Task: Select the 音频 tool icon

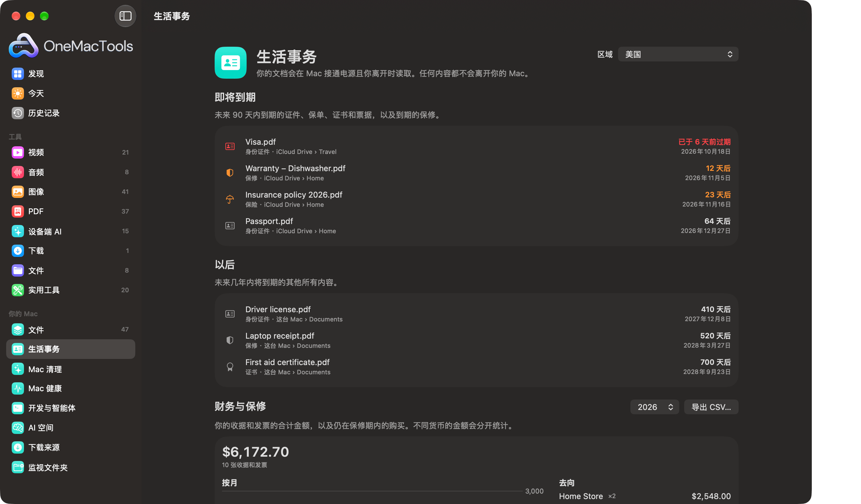Action: (x=18, y=172)
